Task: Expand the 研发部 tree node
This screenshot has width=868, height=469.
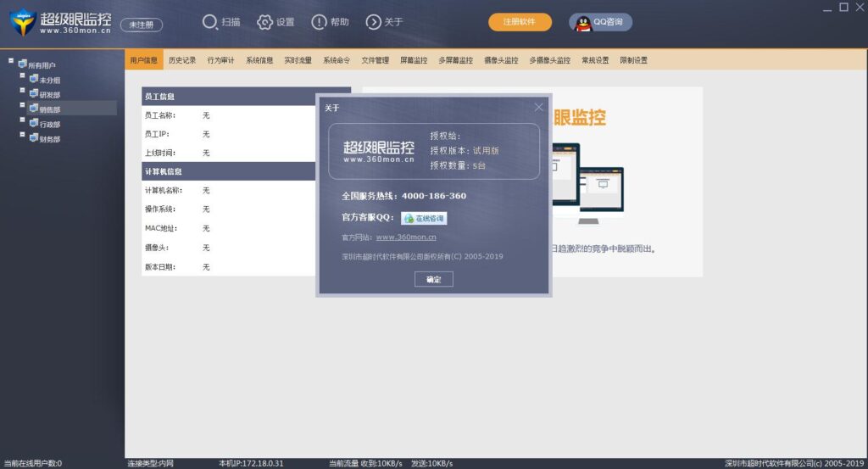Action: coord(23,92)
